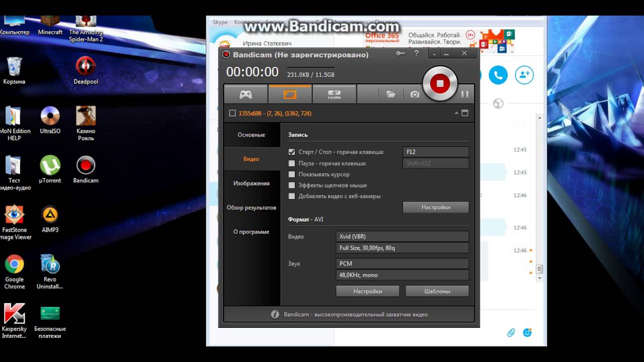644x362 pixels.
Task: Click 48,0KHz, mono audio value
Action: pyautogui.click(x=403, y=275)
